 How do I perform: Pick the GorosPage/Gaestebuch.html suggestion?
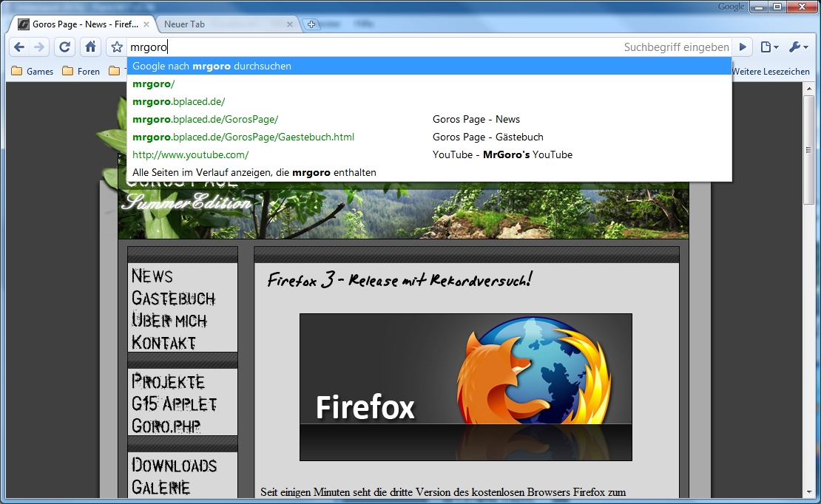point(429,137)
